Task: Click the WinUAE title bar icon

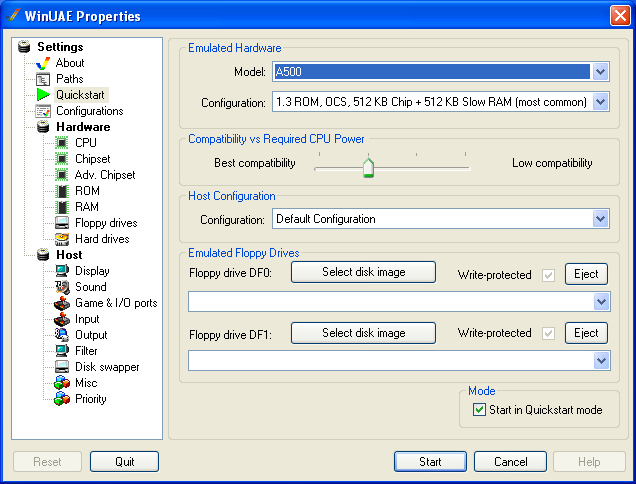Action: pos(13,16)
